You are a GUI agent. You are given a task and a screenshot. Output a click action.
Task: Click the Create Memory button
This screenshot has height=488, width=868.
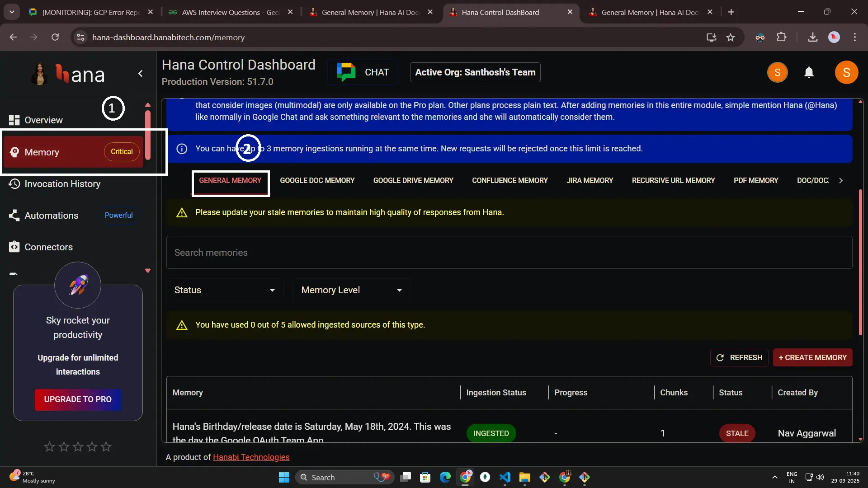812,357
